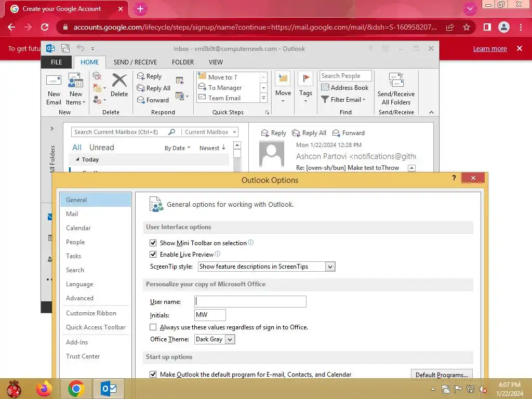Select Advanced in Outlook Options

pos(96,298)
